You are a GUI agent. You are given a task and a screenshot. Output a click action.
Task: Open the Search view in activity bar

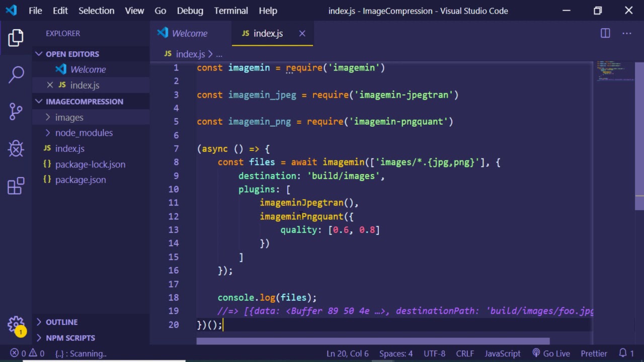(x=16, y=74)
